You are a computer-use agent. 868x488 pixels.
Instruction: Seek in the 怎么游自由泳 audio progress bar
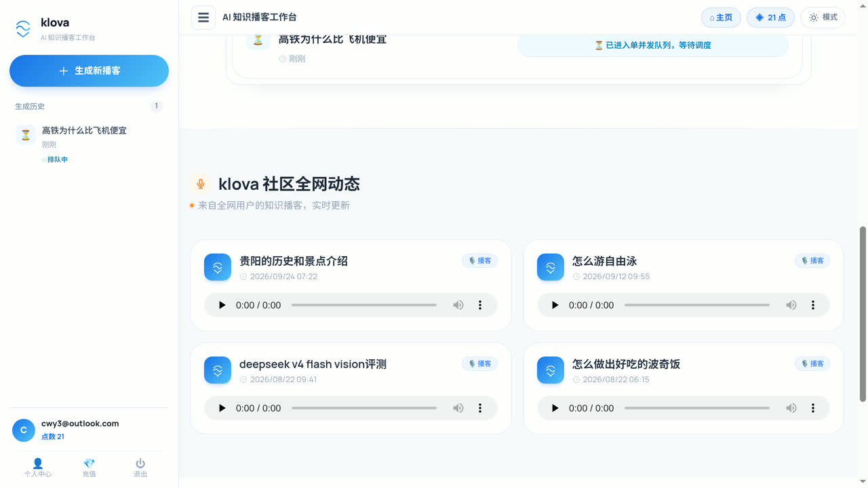click(x=697, y=305)
